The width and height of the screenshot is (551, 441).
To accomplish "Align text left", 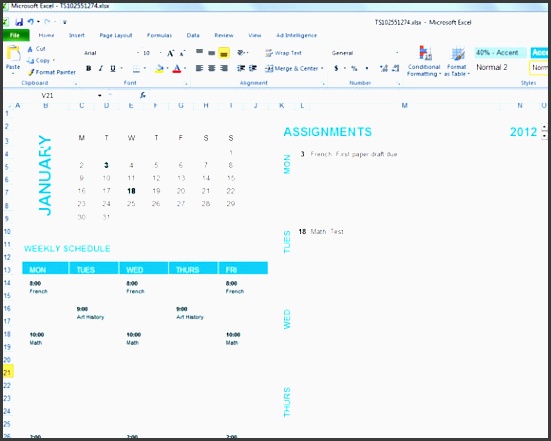I will tap(199, 68).
